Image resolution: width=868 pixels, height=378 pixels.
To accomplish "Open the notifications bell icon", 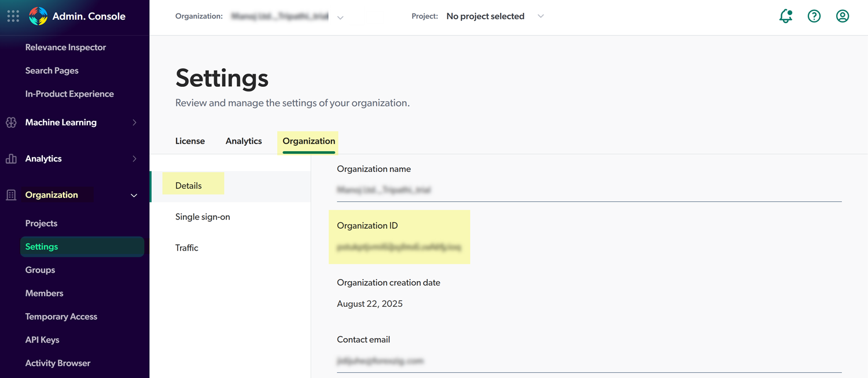I will pos(785,16).
